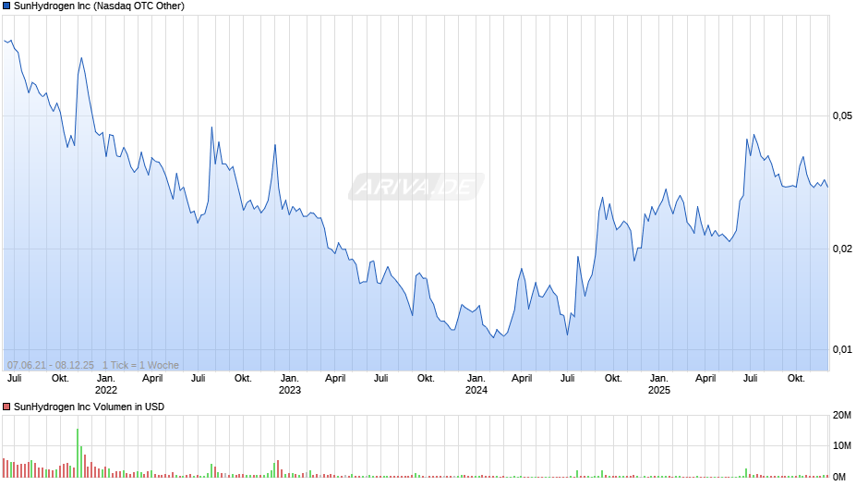The image size is (868, 486).
Task: Select the SunHydrogen Inc Volumen in USD title
Action: 90,407
